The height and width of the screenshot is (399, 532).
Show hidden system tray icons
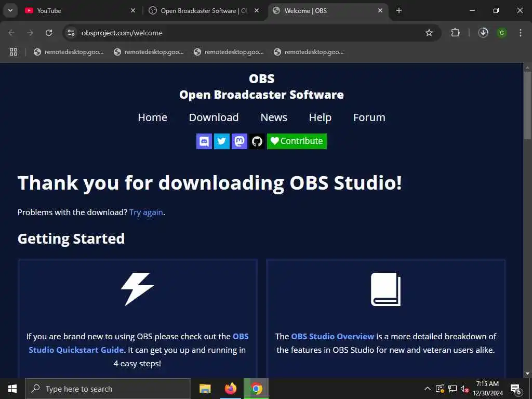(428, 389)
